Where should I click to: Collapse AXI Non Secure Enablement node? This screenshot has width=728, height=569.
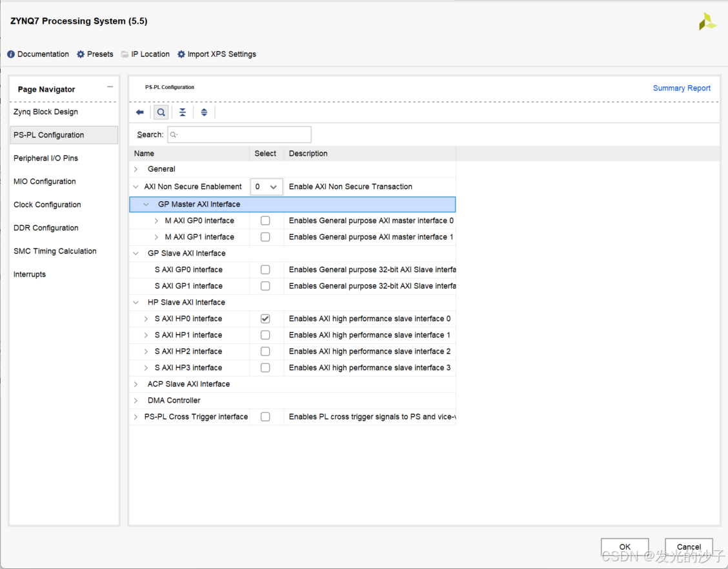(x=136, y=186)
